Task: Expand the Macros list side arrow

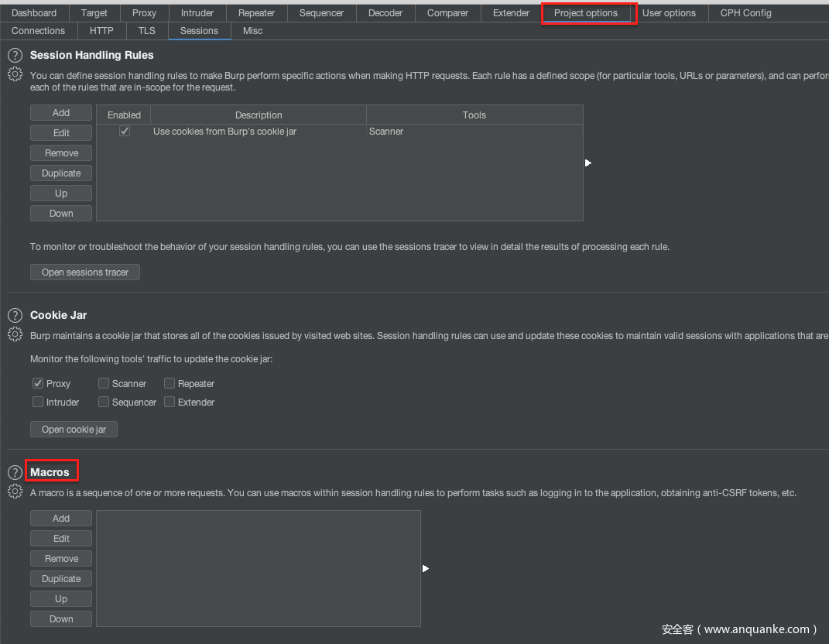Action: [x=426, y=569]
